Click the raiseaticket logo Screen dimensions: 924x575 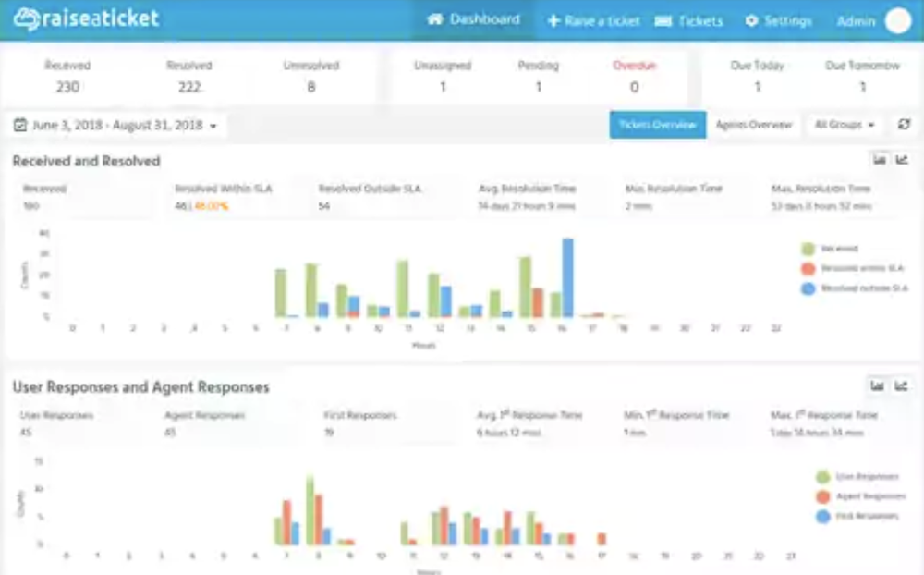tap(86, 18)
